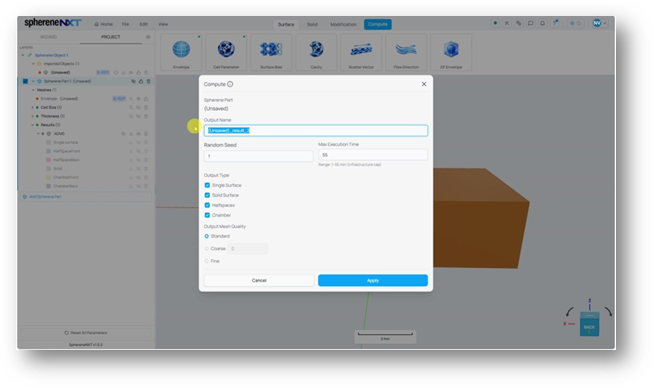
Task: Select Standard mesh quality
Action: 206,236
